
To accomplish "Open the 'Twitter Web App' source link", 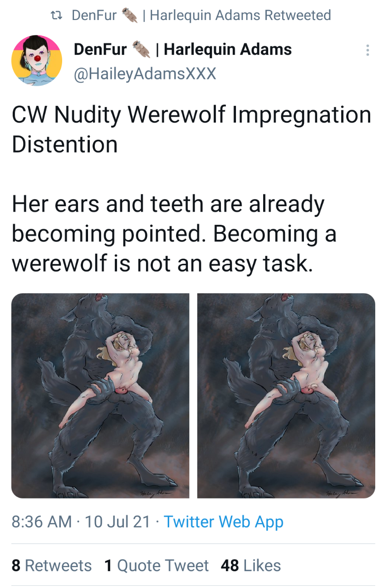I will 223,522.
